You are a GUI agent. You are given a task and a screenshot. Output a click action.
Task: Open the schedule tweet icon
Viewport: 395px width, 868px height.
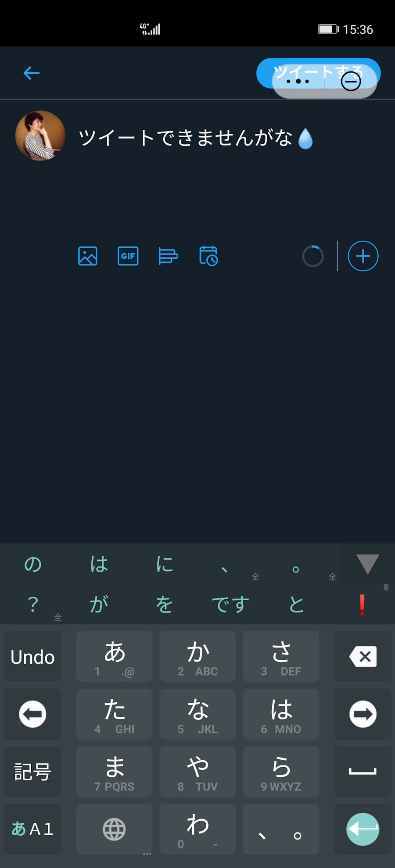point(208,256)
